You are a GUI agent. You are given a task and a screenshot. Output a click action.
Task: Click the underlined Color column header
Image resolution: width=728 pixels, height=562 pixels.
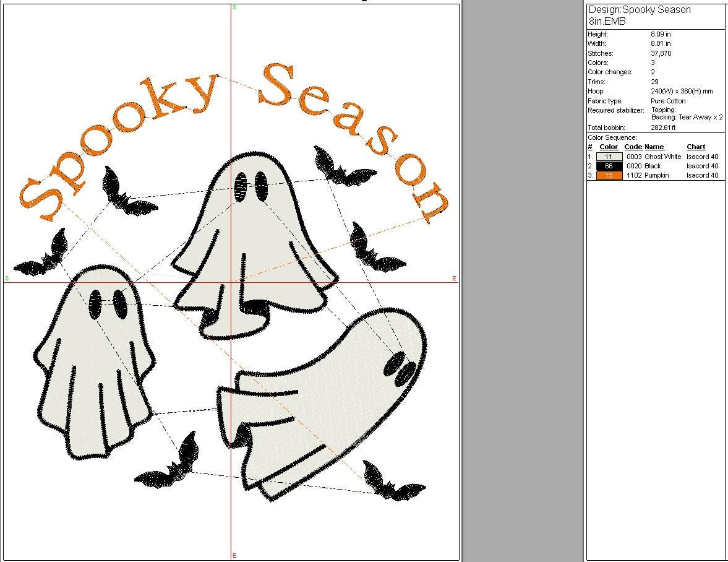click(609, 147)
